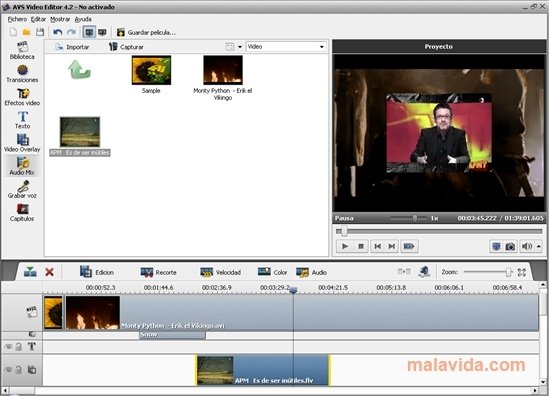Screen dimensions: 549x396
Task: Click the Edicion button
Action: [x=97, y=272]
